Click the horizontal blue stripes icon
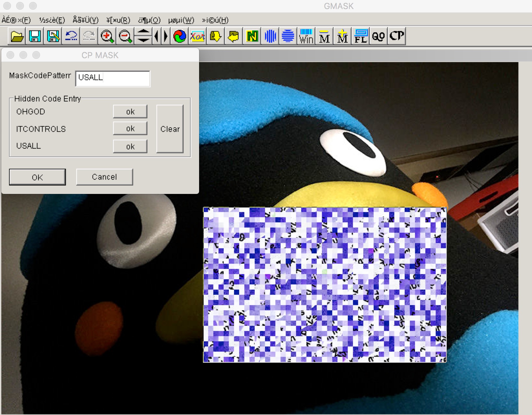This screenshot has width=532, height=415. point(288,36)
